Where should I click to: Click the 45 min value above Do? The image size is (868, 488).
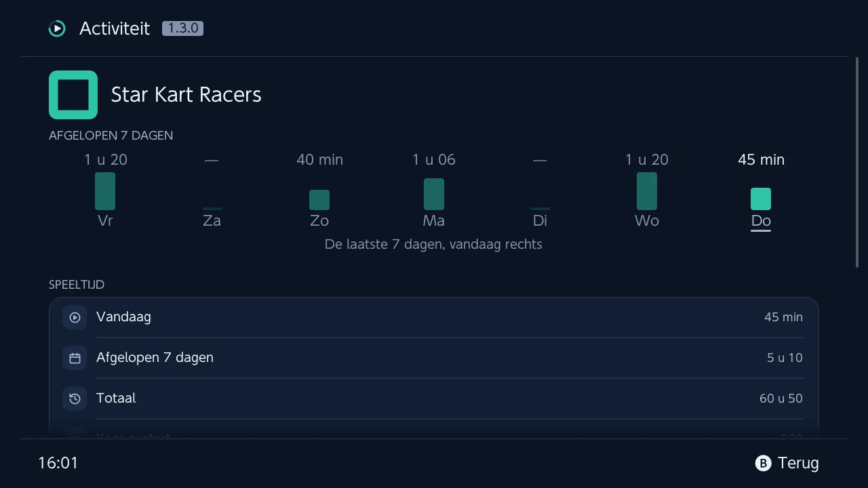pyautogui.click(x=761, y=160)
